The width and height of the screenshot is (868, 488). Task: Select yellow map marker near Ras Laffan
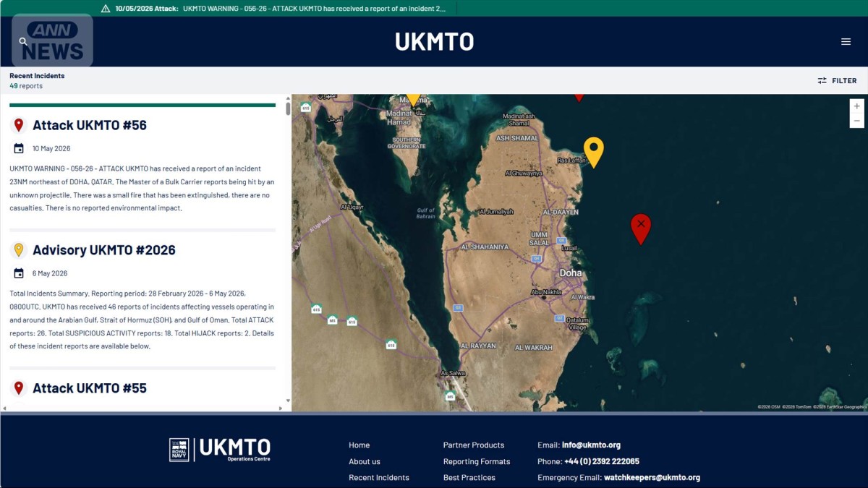pos(594,152)
